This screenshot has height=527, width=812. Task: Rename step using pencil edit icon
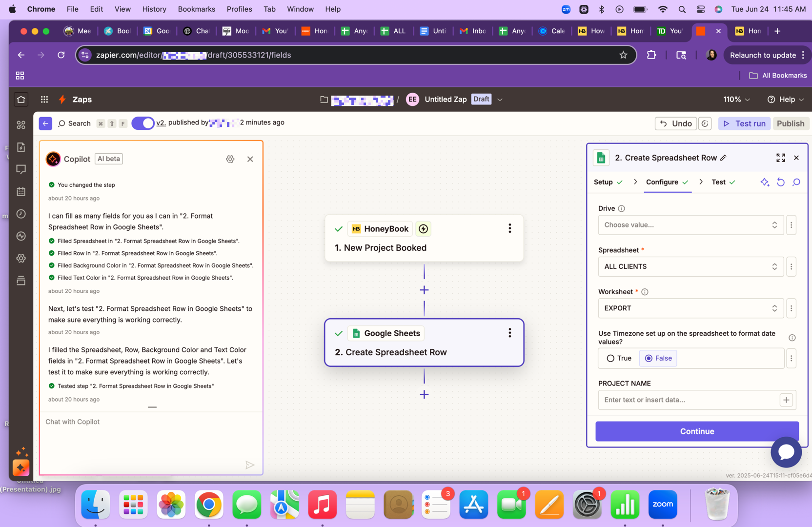coord(724,158)
